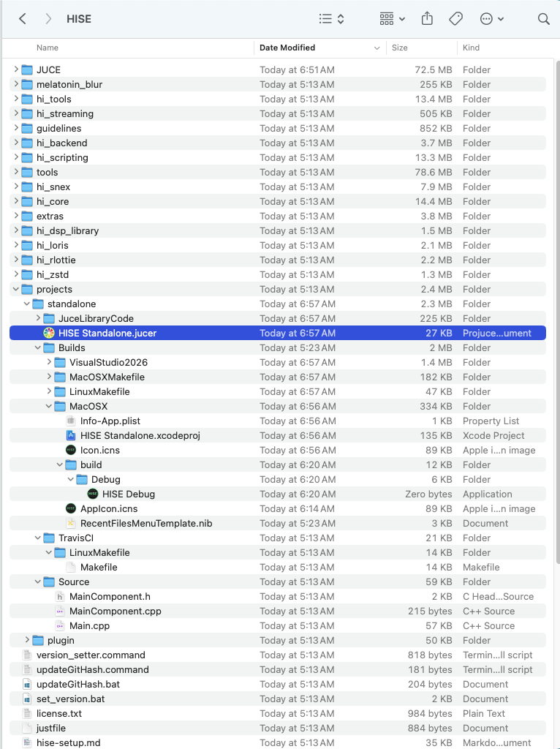
Task: Go back with the toolbar back arrow
Action: [23, 18]
